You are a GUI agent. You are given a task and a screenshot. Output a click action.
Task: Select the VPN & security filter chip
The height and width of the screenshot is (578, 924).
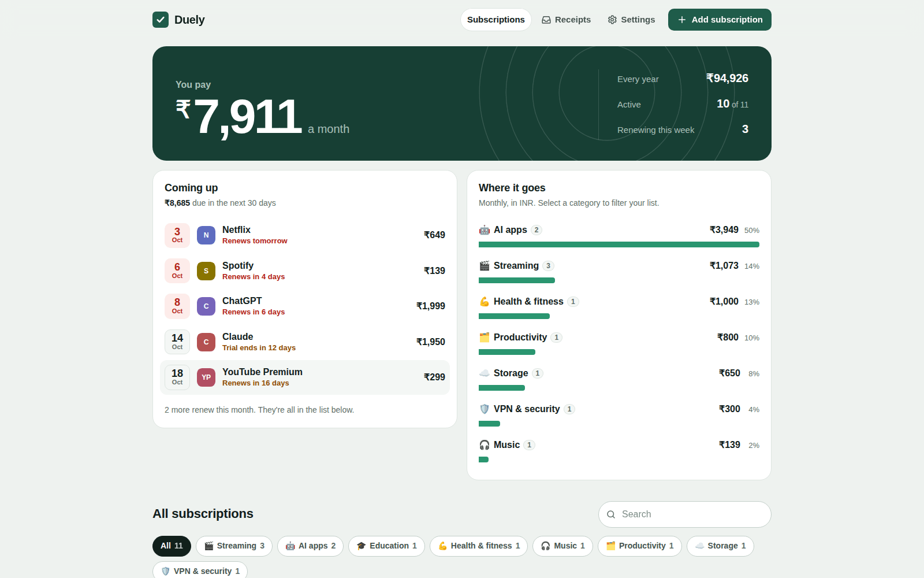[x=200, y=571]
